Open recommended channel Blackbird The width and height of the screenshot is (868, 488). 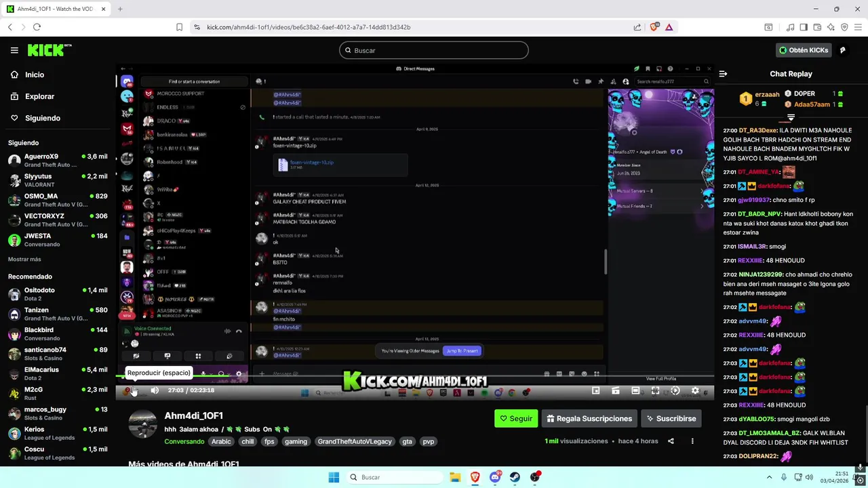58,333
